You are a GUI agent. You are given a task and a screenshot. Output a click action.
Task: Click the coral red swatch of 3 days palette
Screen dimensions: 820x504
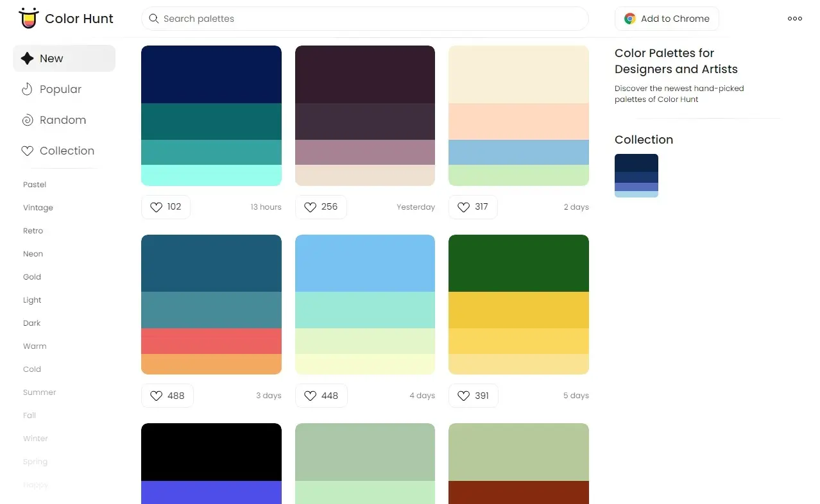coord(211,341)
